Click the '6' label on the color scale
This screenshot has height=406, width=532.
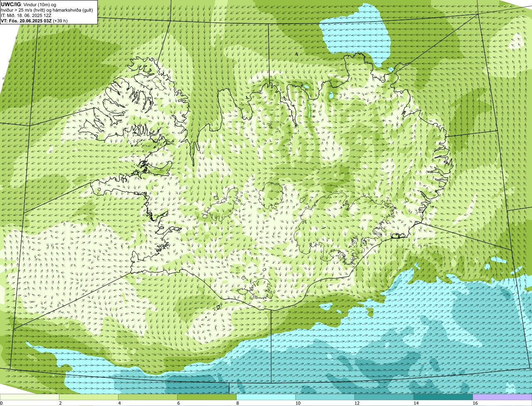[x=179, y=403]
